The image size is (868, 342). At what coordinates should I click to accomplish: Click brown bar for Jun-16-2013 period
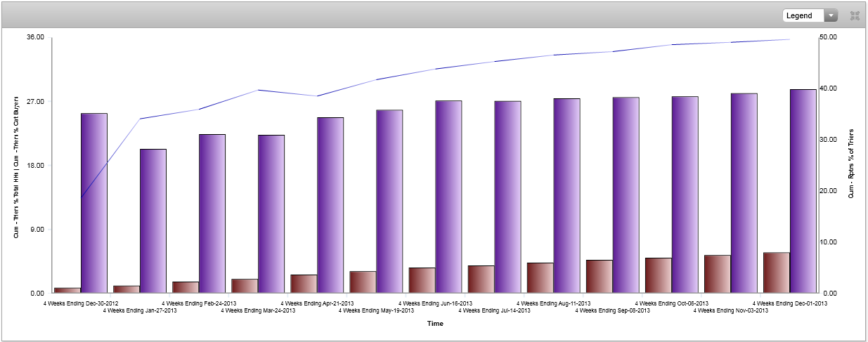tap(422, 280)
